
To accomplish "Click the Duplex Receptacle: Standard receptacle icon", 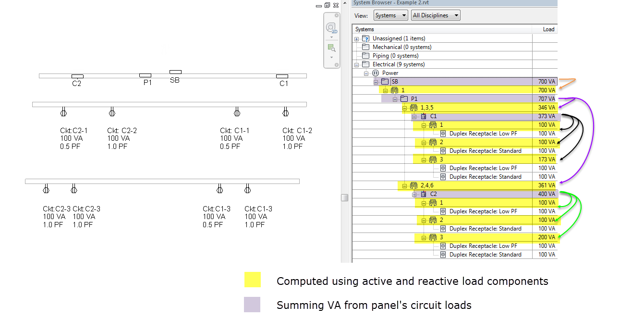I will 442,150.
